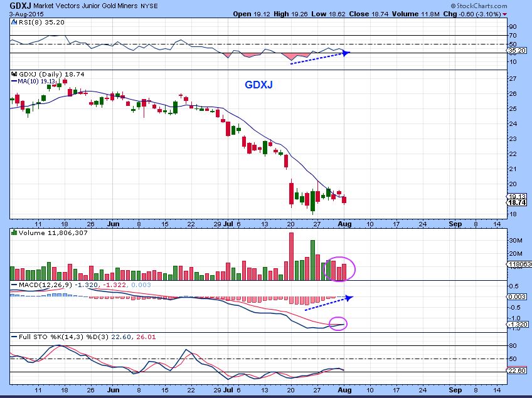Click the Sep label under the price panel
The width and height of the screenshot is (532, 398).
coord(455,224)
